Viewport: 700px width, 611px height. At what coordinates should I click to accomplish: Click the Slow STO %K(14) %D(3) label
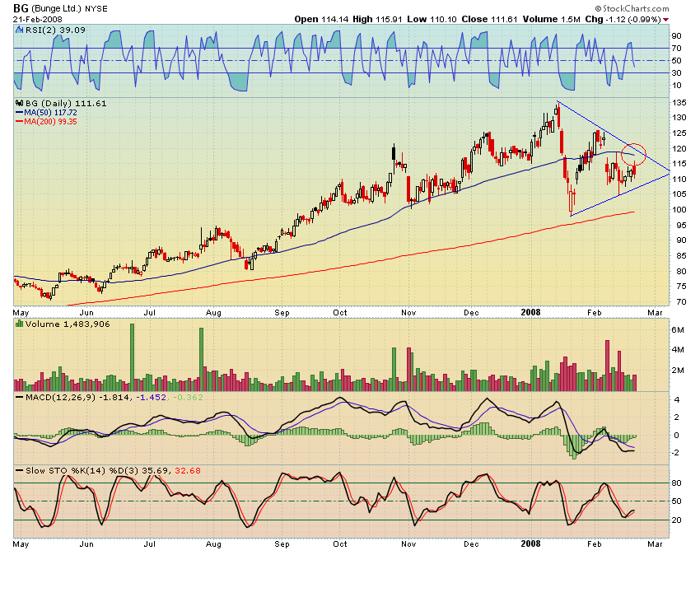(82, 470)
